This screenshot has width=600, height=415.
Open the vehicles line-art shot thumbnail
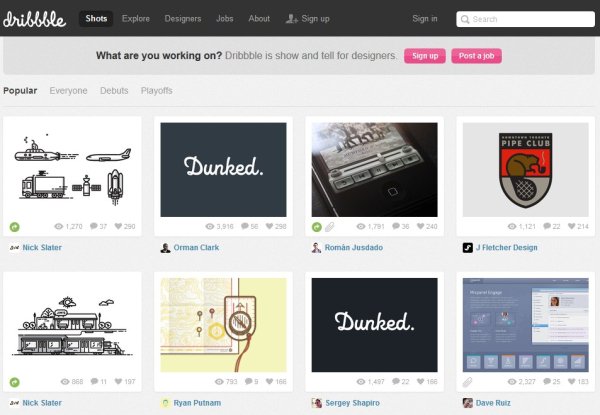(72, 170)
